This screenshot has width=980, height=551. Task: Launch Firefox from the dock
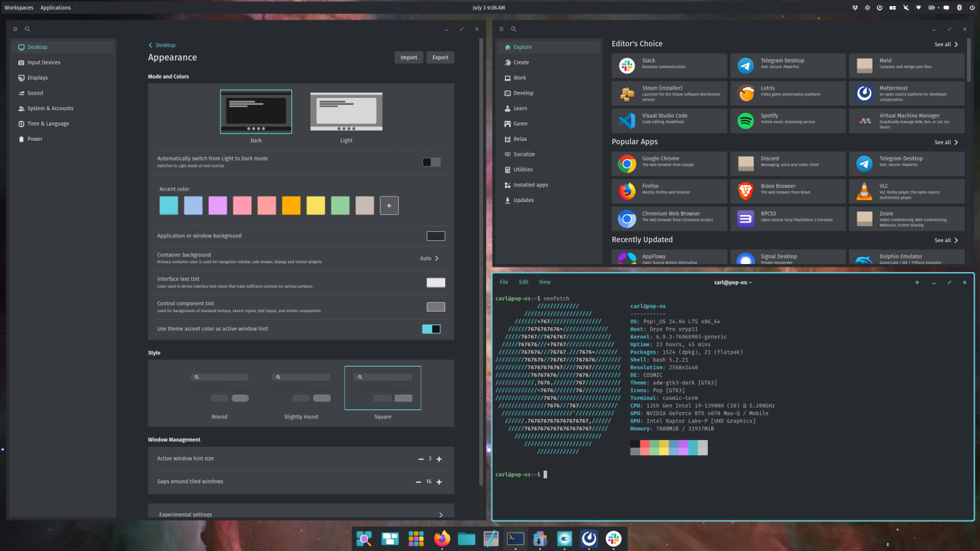point(441,538)
